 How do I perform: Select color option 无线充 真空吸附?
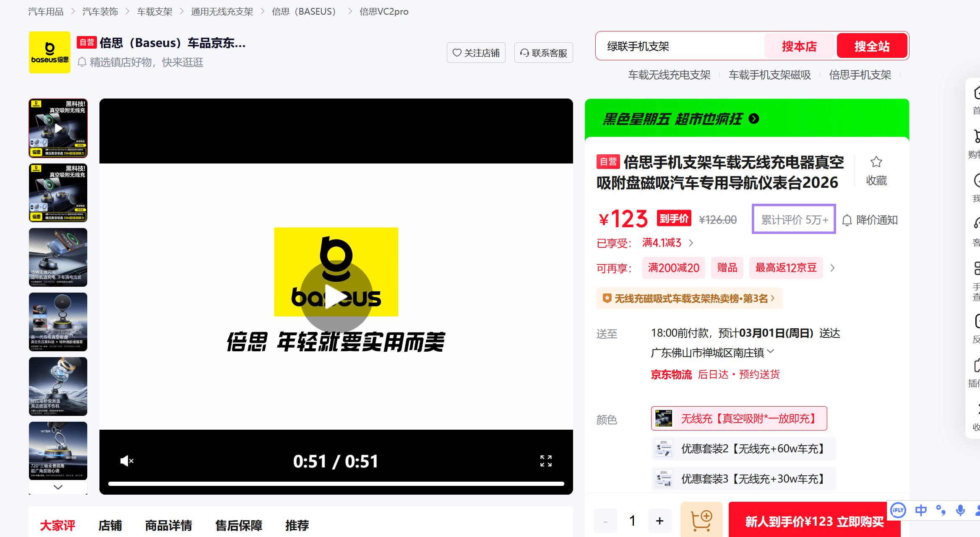pyautogui.click(x=739, y=418)
